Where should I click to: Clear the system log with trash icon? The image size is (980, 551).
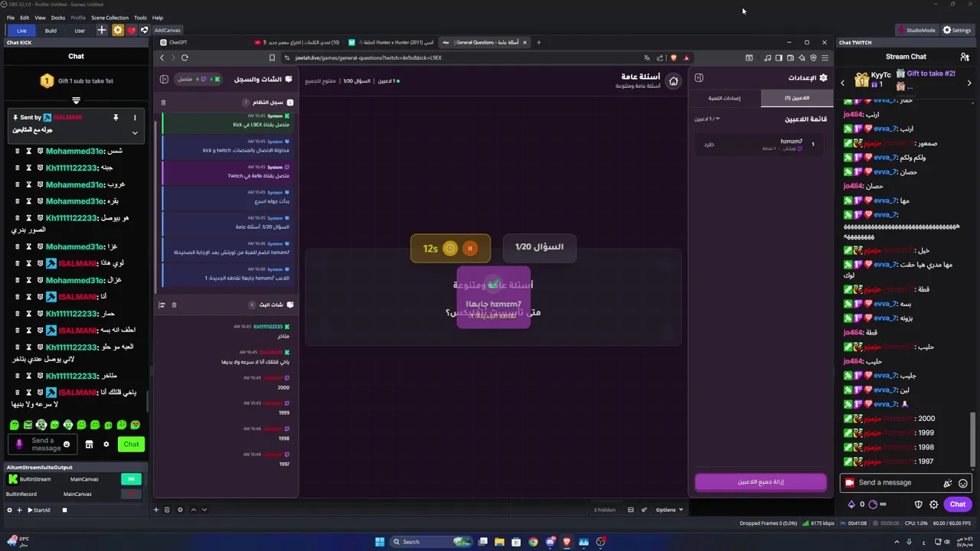(163, 102)
